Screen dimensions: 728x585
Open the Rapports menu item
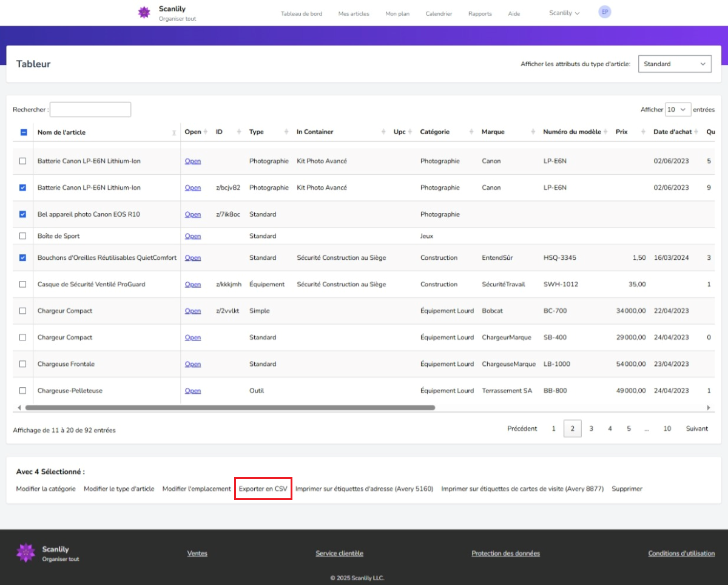tap(480, 13)
